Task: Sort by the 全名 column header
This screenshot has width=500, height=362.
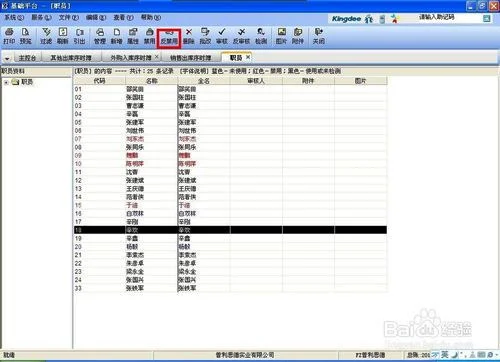Action: [204, 81]
